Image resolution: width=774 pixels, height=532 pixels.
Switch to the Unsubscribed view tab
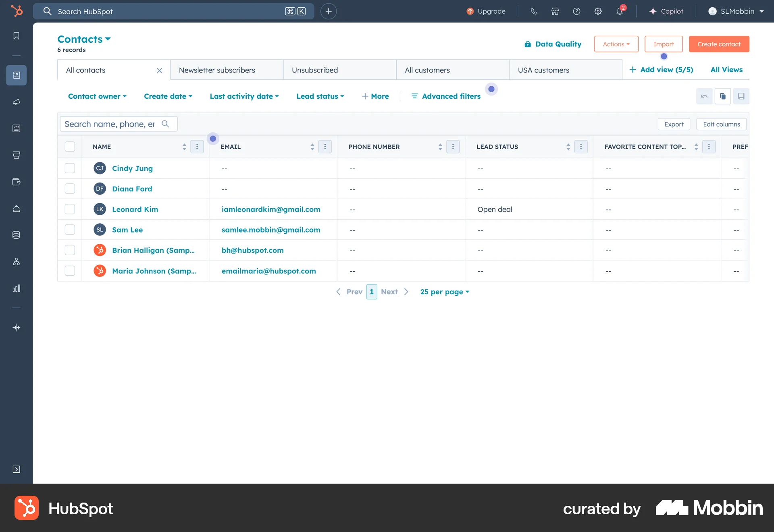click(x=315, y=70)
